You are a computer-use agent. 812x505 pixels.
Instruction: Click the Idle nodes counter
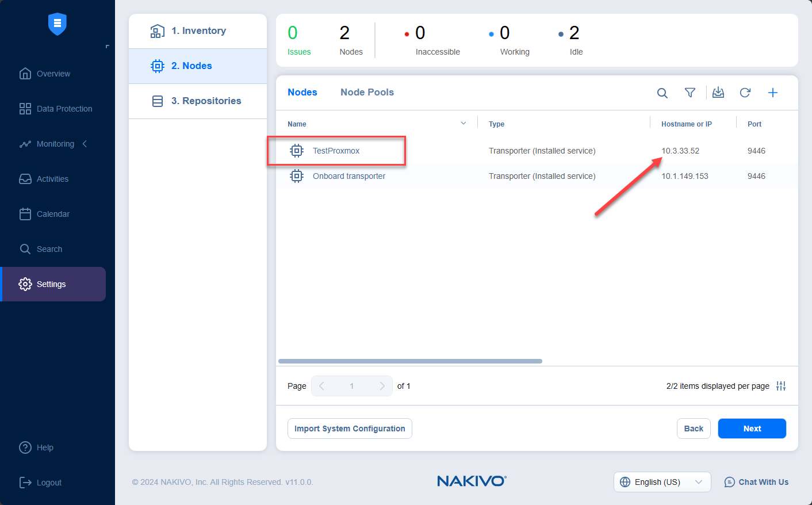[570, 40]
